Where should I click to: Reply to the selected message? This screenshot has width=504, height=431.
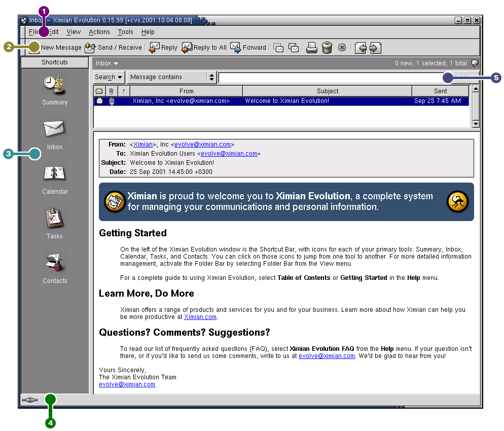(x=163, y=48)
